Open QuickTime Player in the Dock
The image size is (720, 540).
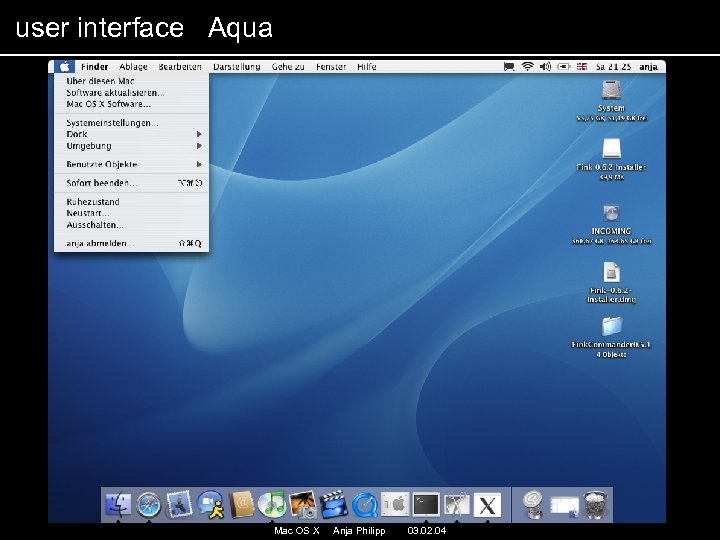click(365, 505)
